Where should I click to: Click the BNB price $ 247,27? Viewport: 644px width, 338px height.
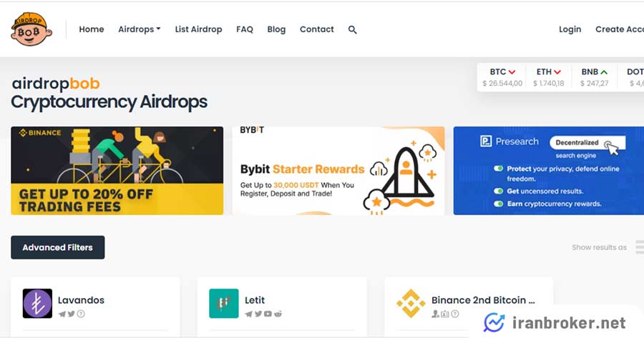point(595,84)
